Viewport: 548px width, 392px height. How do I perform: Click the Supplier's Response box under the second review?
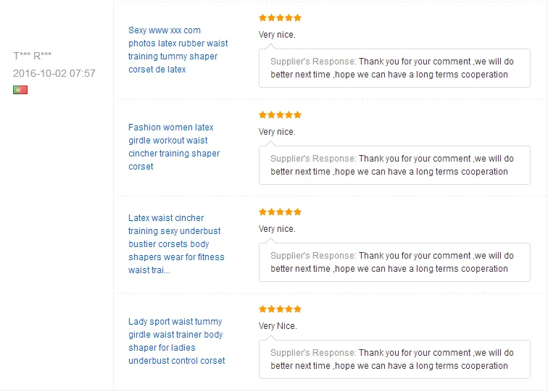(394, 165)
